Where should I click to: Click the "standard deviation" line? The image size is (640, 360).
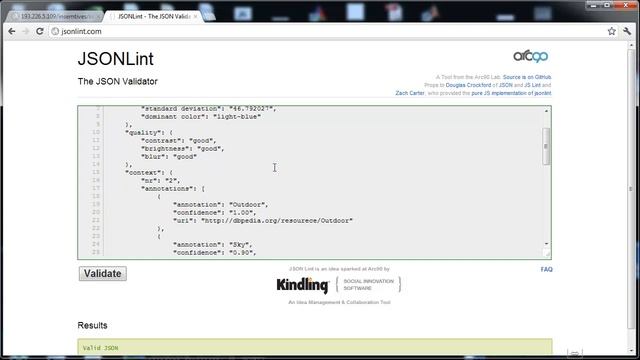209,109
